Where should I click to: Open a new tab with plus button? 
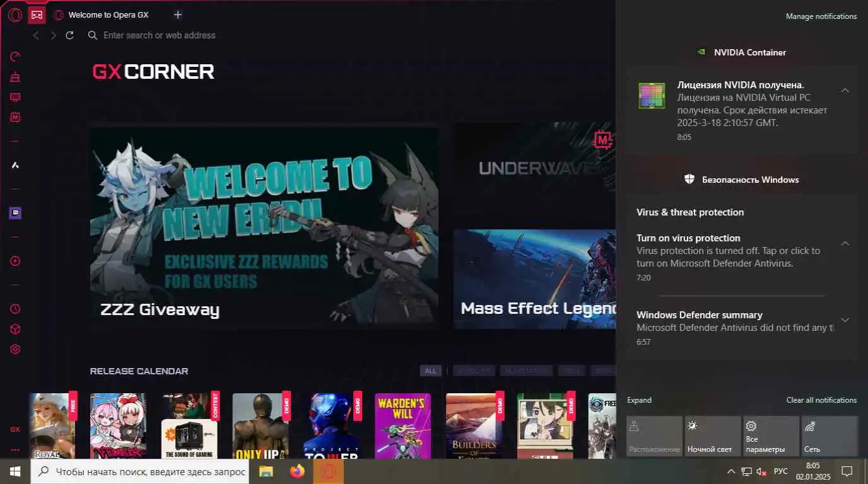coord(178,14)
